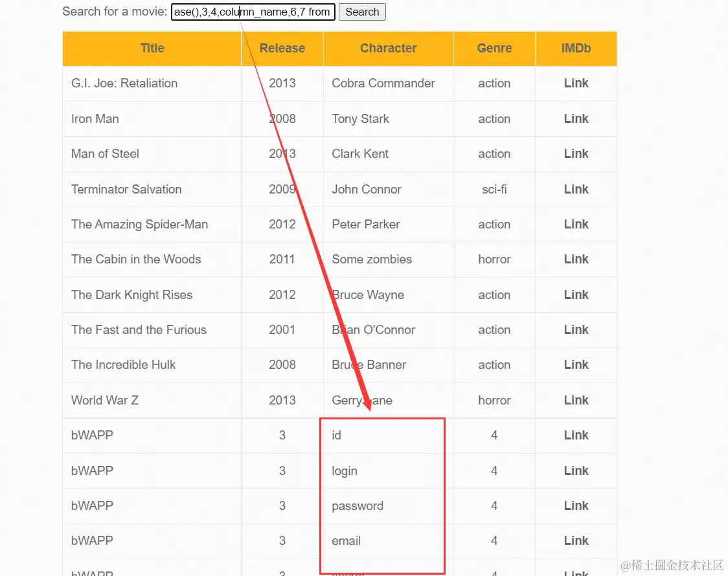Open IMDb Link for The Amazing Spider-Man

pos(576,224)
